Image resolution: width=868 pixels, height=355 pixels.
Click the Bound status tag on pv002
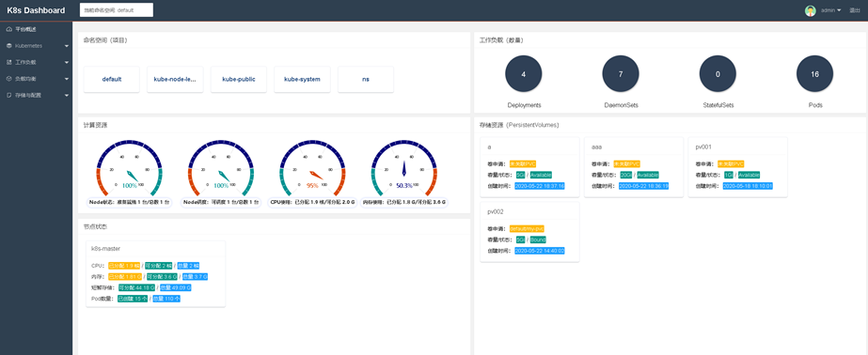[x=538, y=239]
